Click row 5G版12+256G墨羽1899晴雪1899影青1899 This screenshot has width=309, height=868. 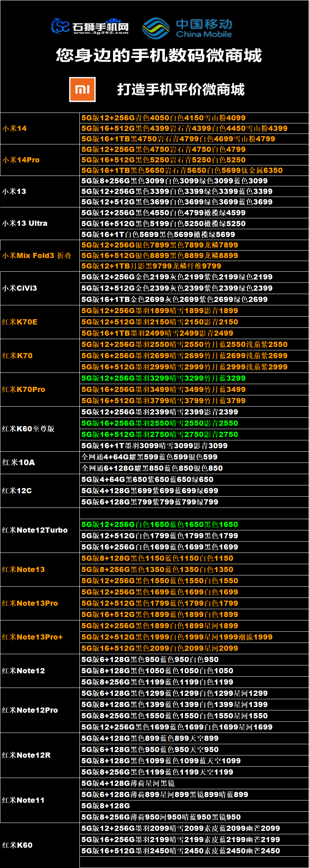[x=194, y=311]
